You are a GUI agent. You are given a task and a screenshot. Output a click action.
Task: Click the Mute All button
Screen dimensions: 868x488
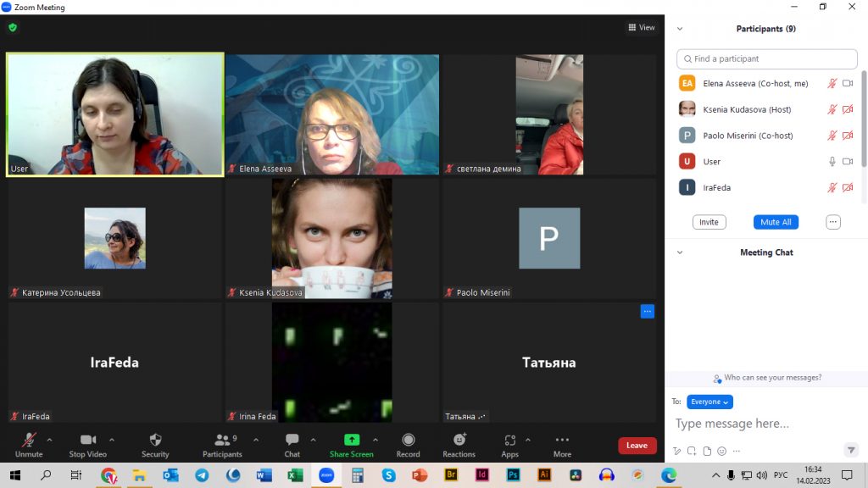[776, 222]
